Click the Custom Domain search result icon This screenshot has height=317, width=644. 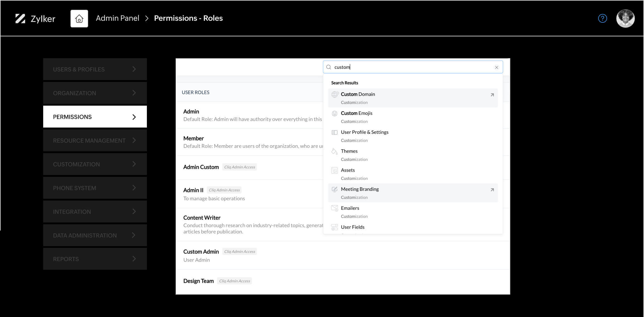(x=335, y=94)
